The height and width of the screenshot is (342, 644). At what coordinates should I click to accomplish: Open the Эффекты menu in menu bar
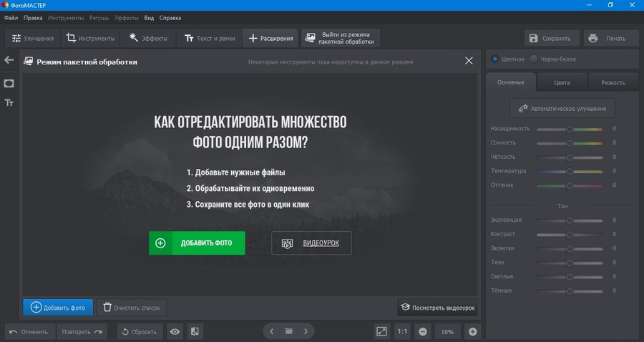(127, 18)
